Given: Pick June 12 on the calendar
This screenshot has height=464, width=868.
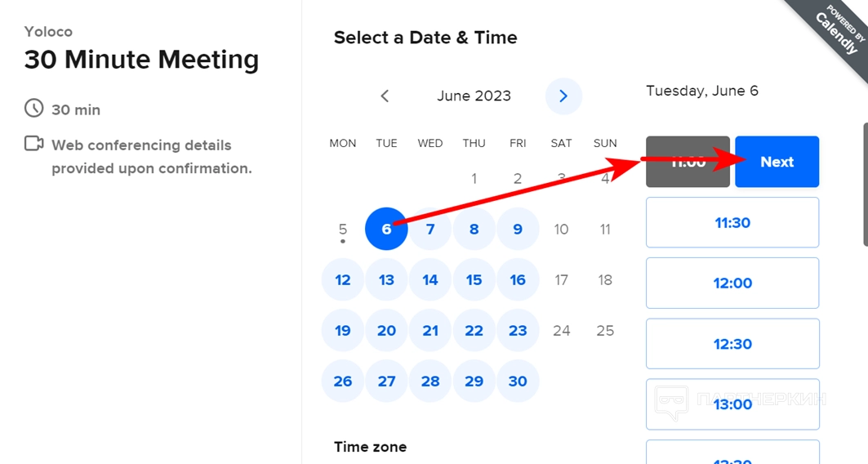Looking at the screenshot, I should pyautogui.click(x=343, y=280).
